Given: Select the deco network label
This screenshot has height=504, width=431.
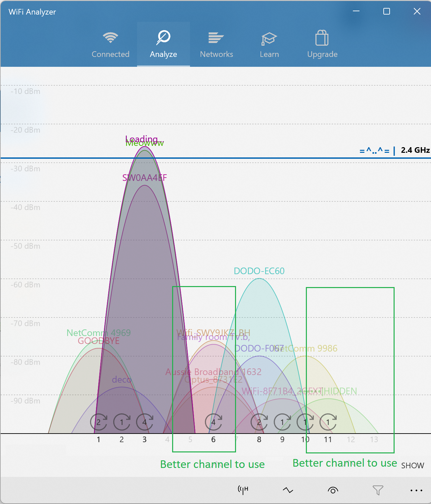Looking at the screenshot, I should [122, 380].
